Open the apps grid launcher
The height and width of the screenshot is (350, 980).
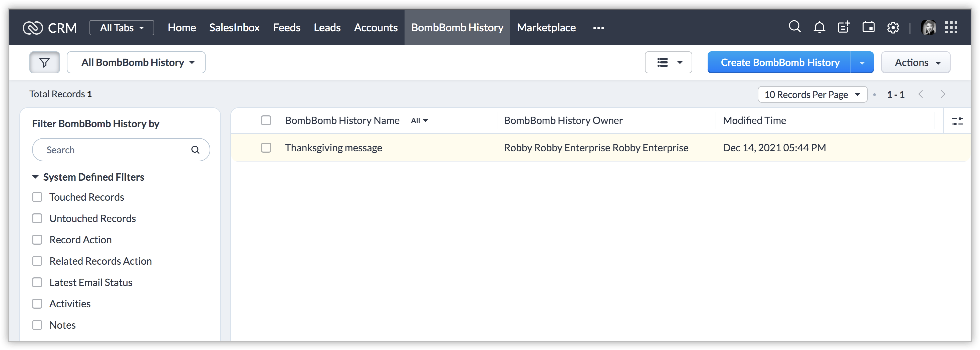tap(951, 27)
